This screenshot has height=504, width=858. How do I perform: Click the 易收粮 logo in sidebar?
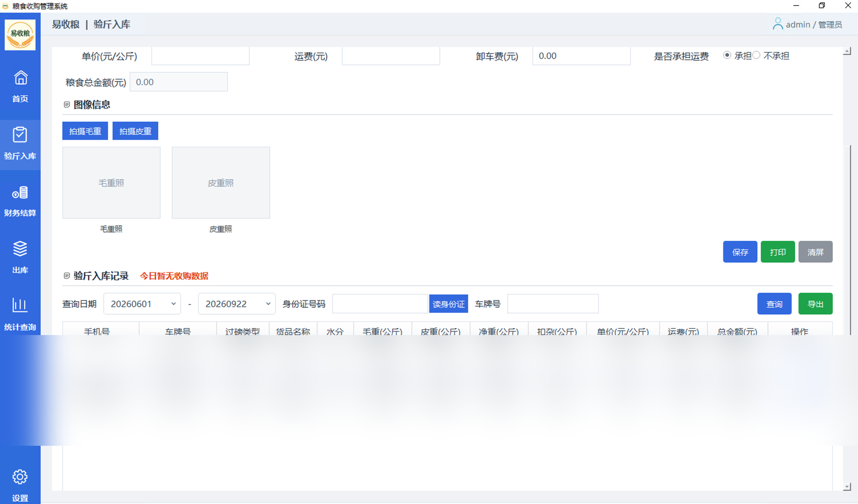click(x=20, y=35)
